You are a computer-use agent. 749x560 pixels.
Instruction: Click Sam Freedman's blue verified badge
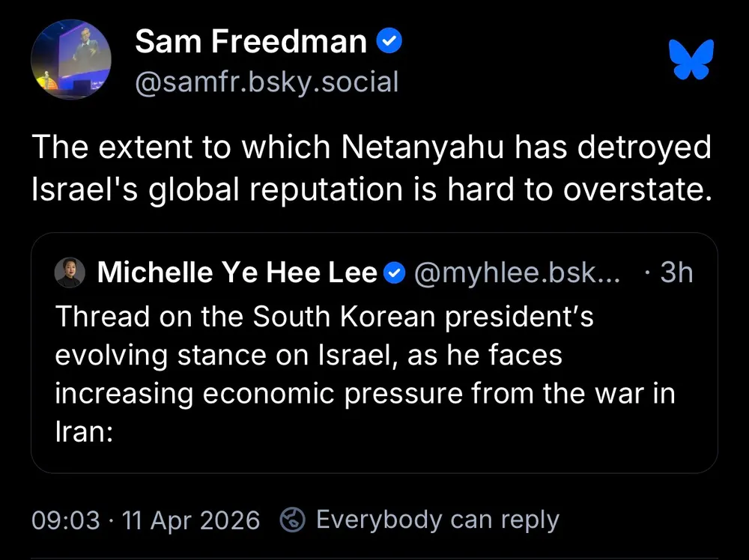(389, 42)
